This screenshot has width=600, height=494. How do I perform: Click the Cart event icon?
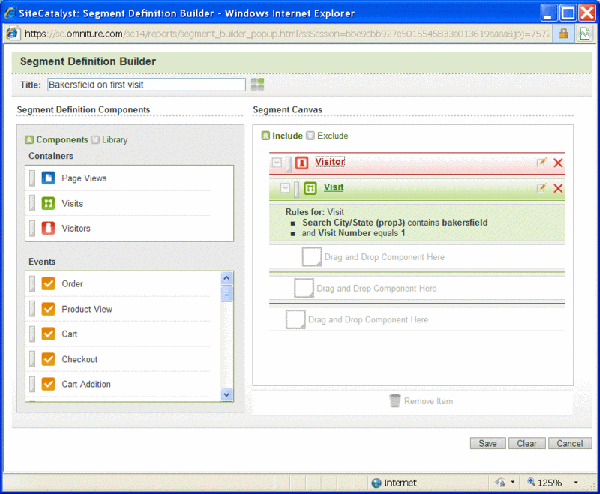point(48,334)
